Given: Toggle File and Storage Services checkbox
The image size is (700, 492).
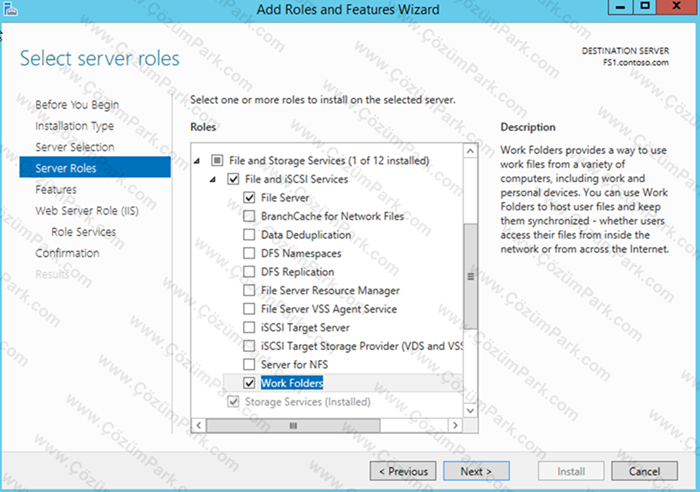Looking at the screenshot, I should coord(217,160).
